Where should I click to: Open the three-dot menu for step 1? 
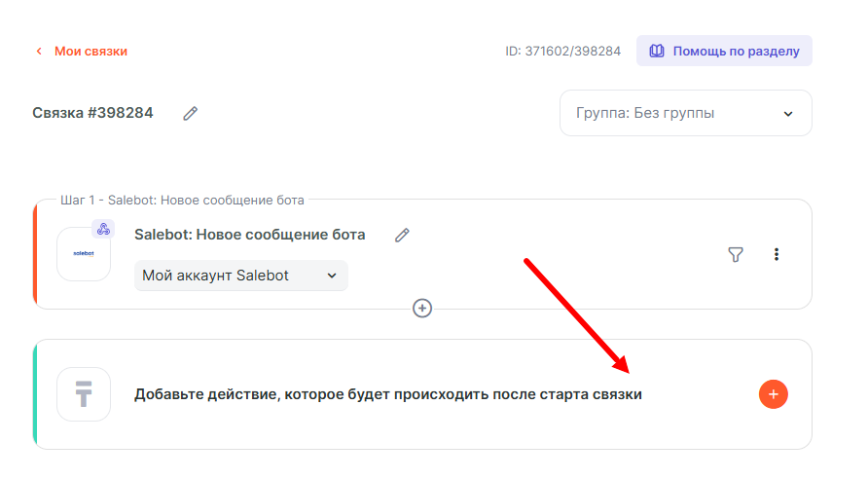coord(777,254)
